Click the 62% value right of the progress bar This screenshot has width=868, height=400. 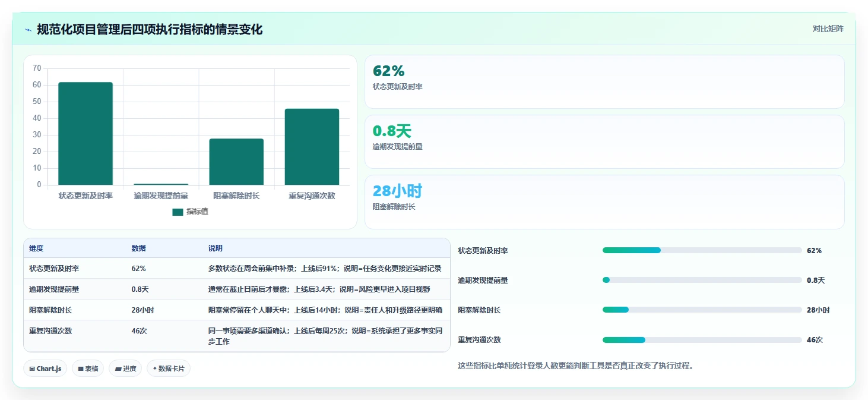pyautogui.click(x=814, y=251)
